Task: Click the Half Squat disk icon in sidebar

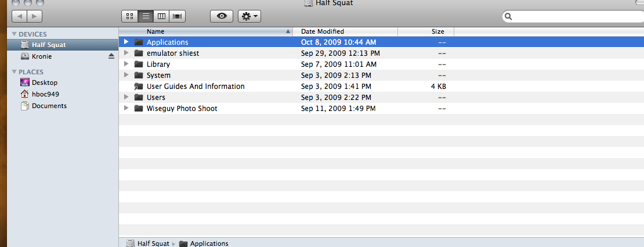Action: coord(24,44)
